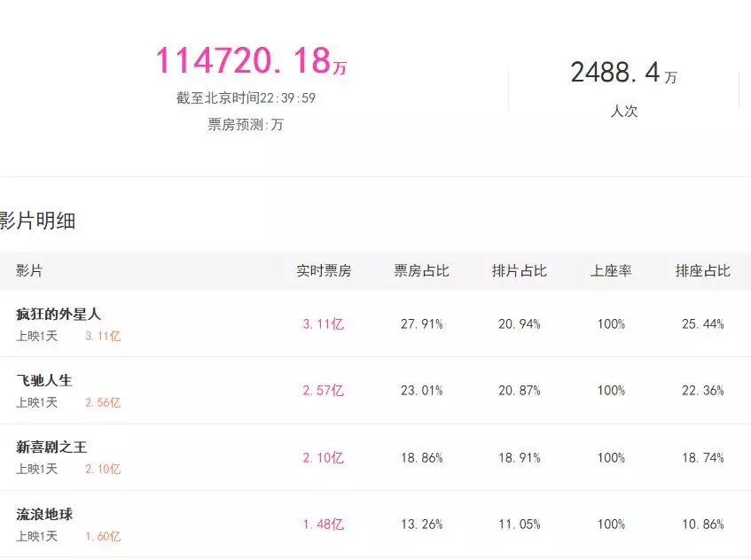This screenshot has width=751, height=560.
Task: Click 3.11亿 real-time box office value
Action: 323,324
